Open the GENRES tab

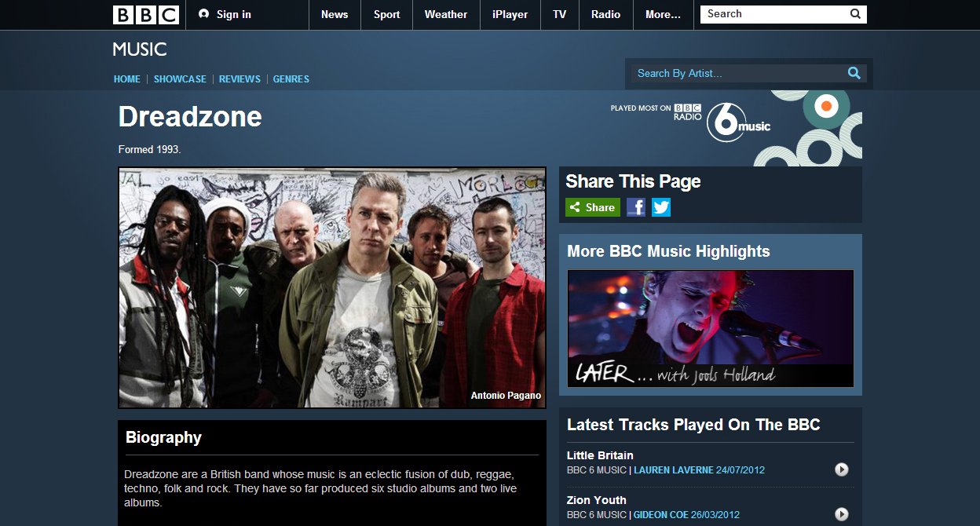(x=291, y=79)
